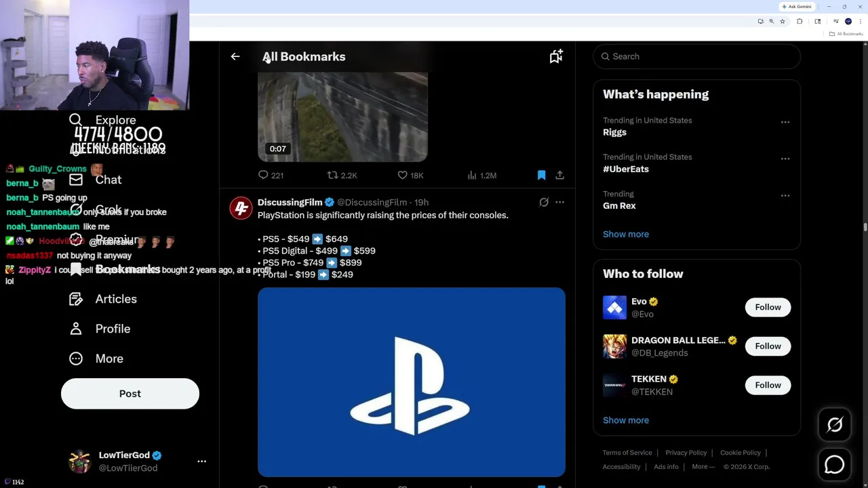
Task: Open the more options menu on DiscussingFilm post
Action: [x=559, y=202]
